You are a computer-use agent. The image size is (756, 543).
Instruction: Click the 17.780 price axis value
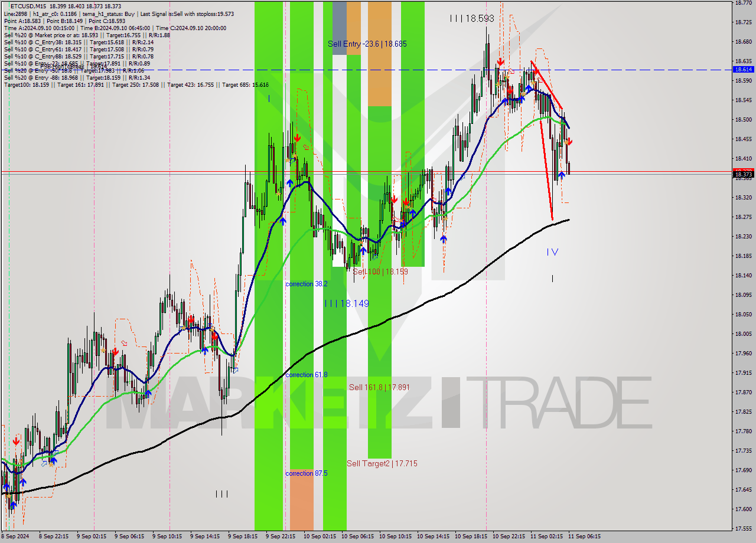coord(743,431)
